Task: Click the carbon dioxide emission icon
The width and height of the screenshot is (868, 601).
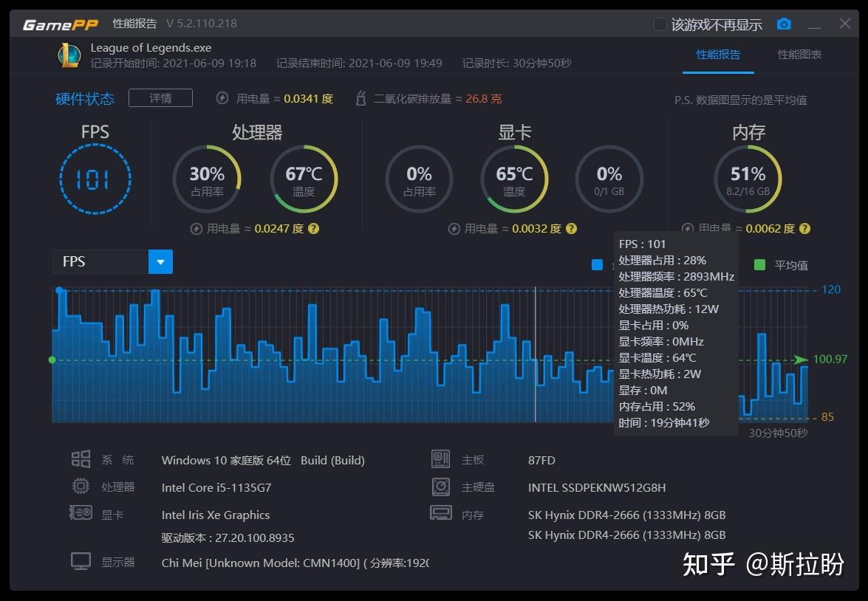Action: pyautogui.click(x=361, y=98)
